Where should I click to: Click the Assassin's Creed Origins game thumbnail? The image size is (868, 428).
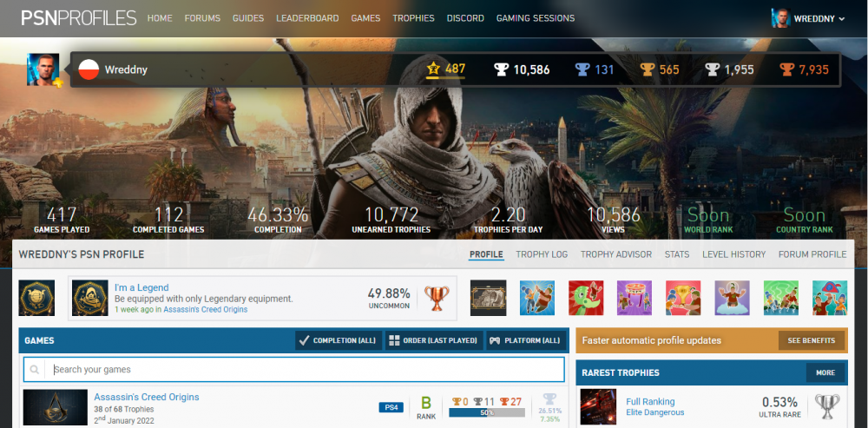[x=56, y=407]
